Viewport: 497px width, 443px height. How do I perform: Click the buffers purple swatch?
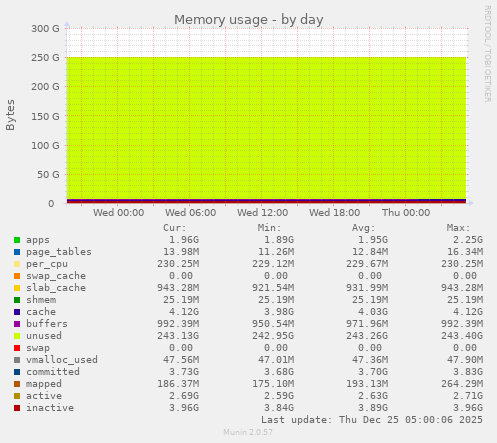click(x=17, y=324)
